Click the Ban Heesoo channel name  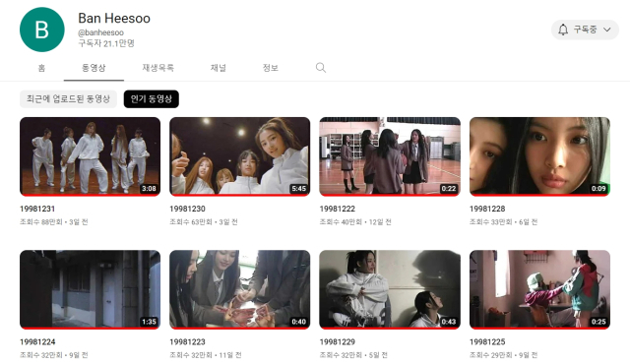point(114,19)
